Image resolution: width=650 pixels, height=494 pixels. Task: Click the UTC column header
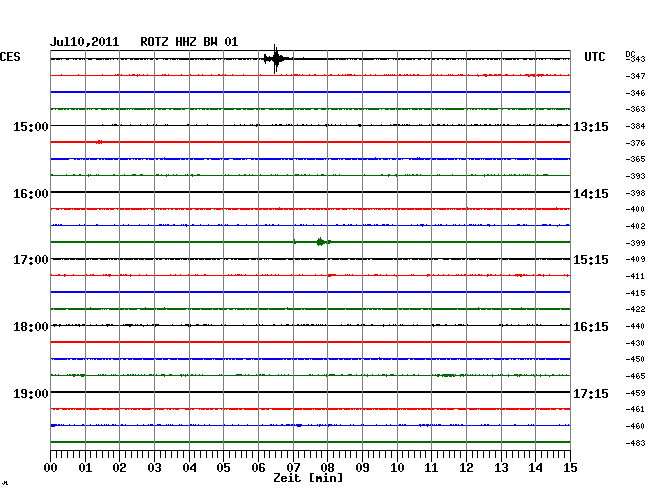[x=594, y=57]
